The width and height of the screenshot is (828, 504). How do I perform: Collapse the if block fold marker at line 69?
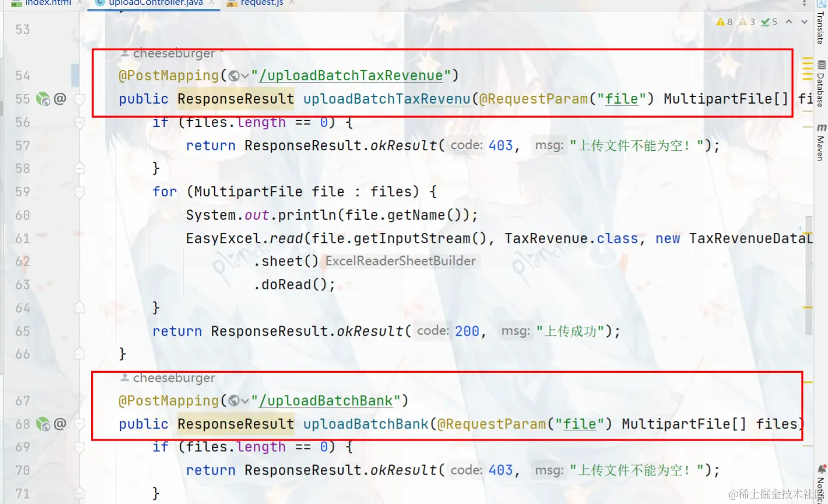pyautogui.click(x=80, y=447)
